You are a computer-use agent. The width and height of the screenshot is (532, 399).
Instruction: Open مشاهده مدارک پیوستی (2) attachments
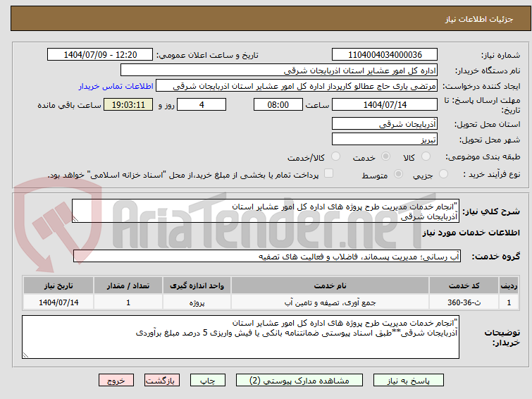click(299, 381)
